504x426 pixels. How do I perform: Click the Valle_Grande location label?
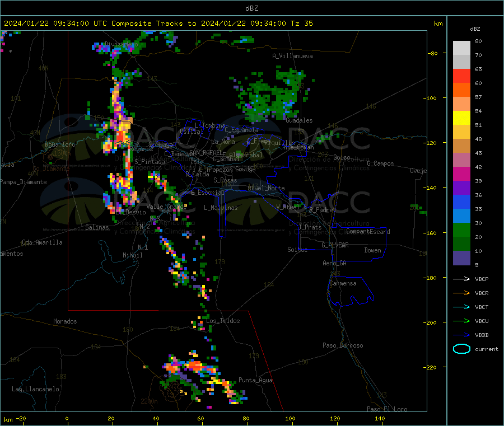tap(167, 206)
